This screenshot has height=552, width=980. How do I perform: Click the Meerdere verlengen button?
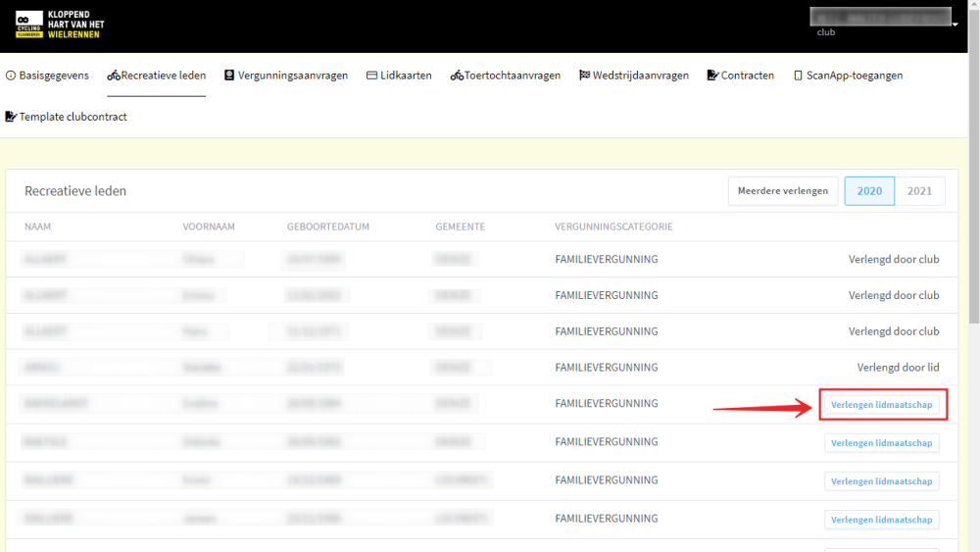782,191
